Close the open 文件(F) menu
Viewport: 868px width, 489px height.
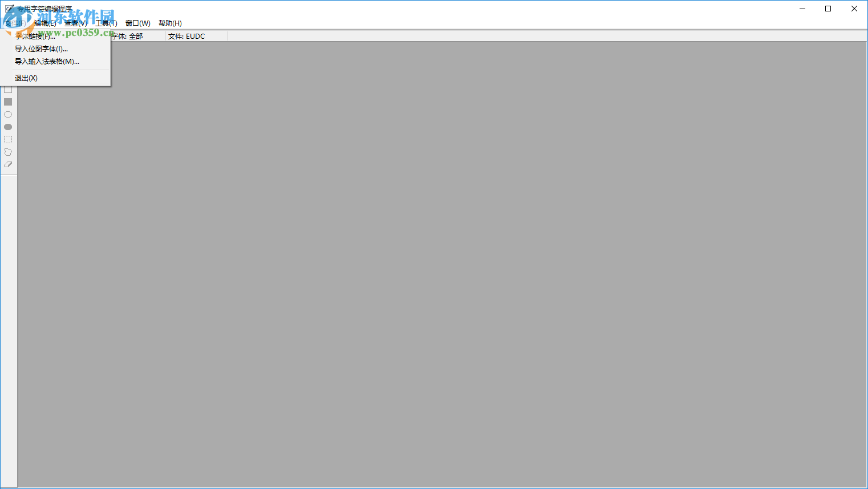[15, 23]
